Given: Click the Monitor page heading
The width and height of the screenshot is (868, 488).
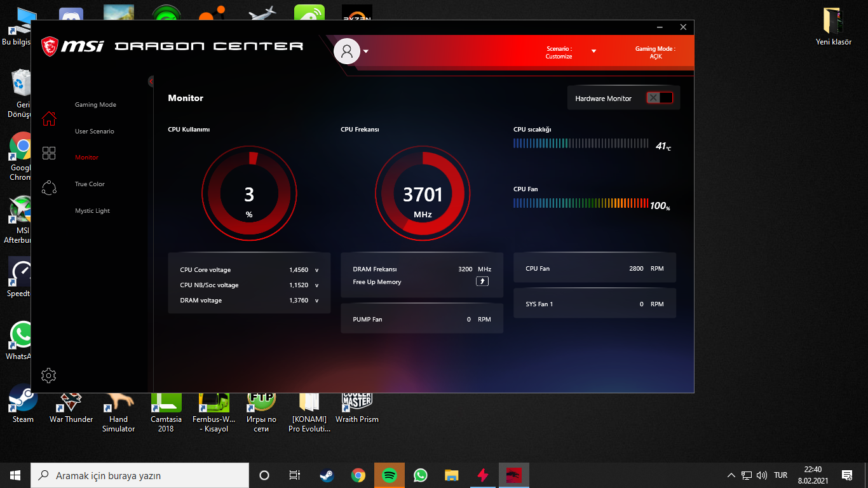Looking at the screenshot, I should [x=186, y=98].
